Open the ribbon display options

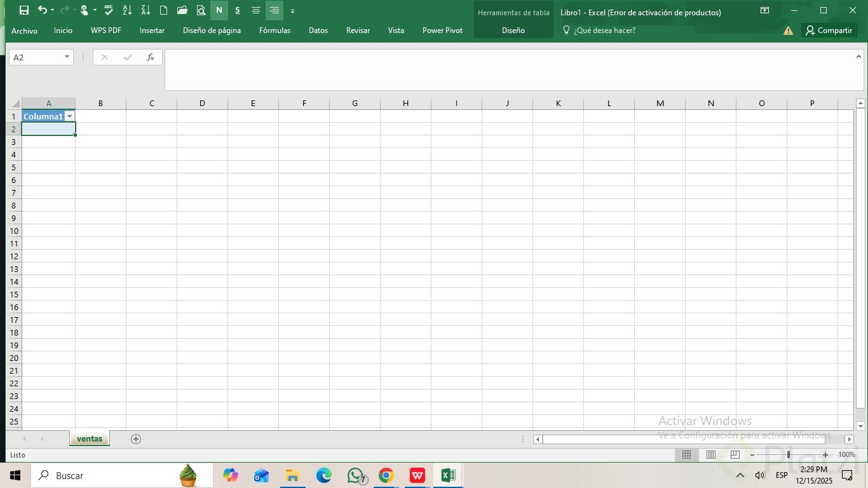pos(765,10)
